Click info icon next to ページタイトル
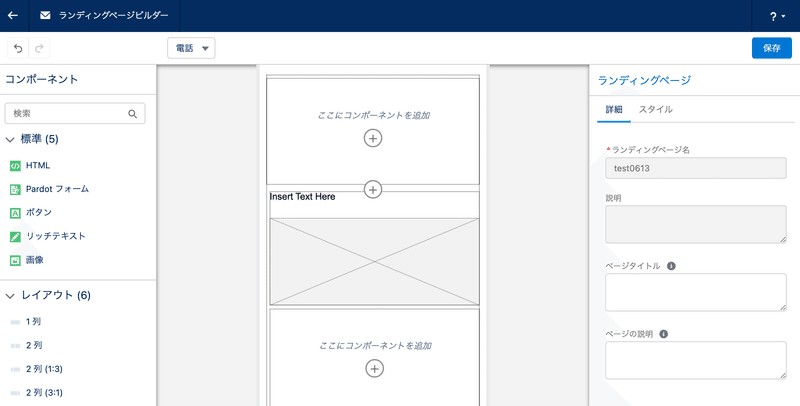Image resolution: width=800 pixels, height=406 pixels. (671, 266)
